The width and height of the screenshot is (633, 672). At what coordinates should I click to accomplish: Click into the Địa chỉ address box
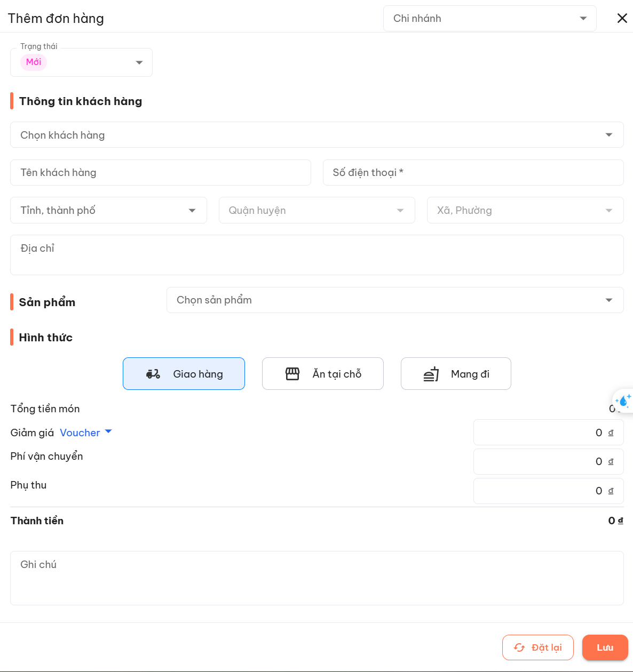click(x=316, y=255)
